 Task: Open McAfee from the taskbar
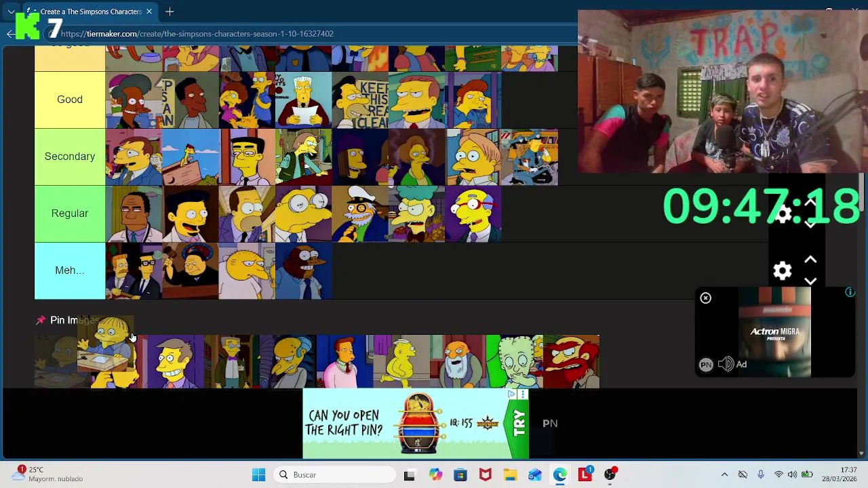click(485, 475)
